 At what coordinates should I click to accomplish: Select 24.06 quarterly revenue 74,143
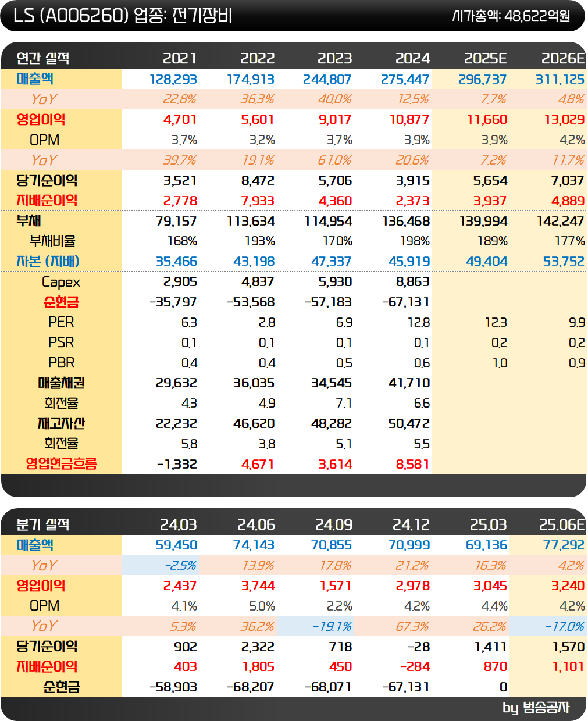(x=254, y=545)
